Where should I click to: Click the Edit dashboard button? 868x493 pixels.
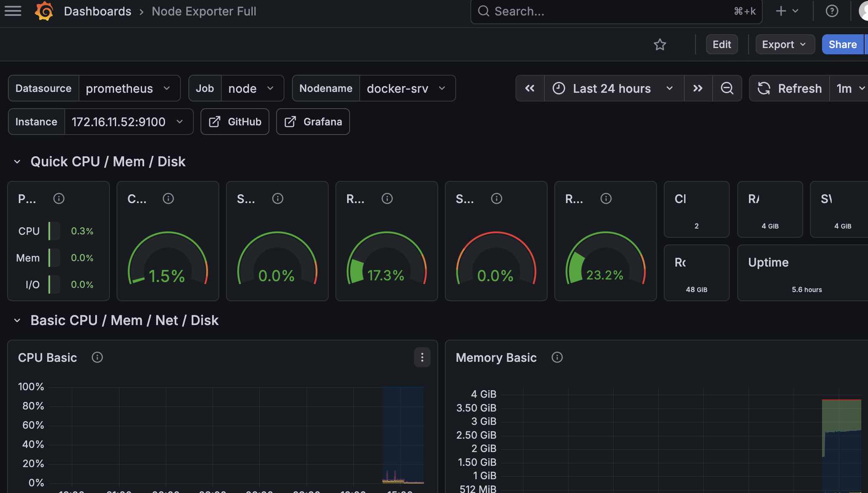[721, 44]
